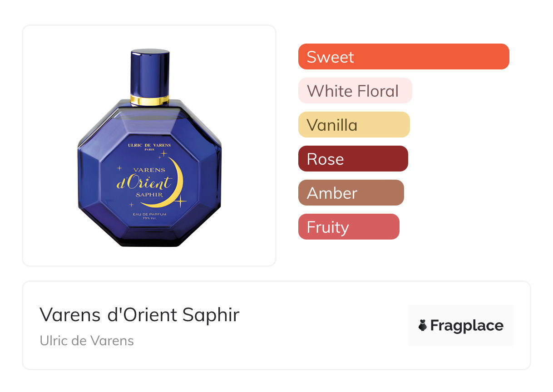553x392 pixels.
Task: Click the gold ring on bottle neck
Action: 150,100
